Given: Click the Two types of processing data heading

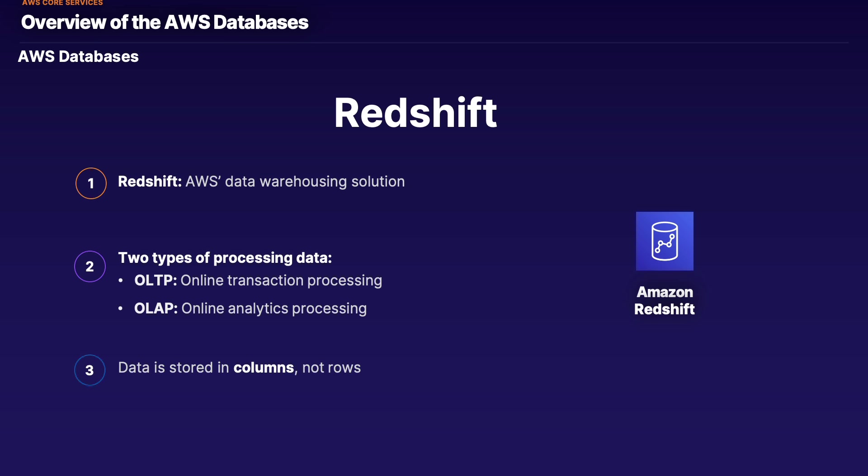Looking at the screenshot, I should [x=225, y=258].
